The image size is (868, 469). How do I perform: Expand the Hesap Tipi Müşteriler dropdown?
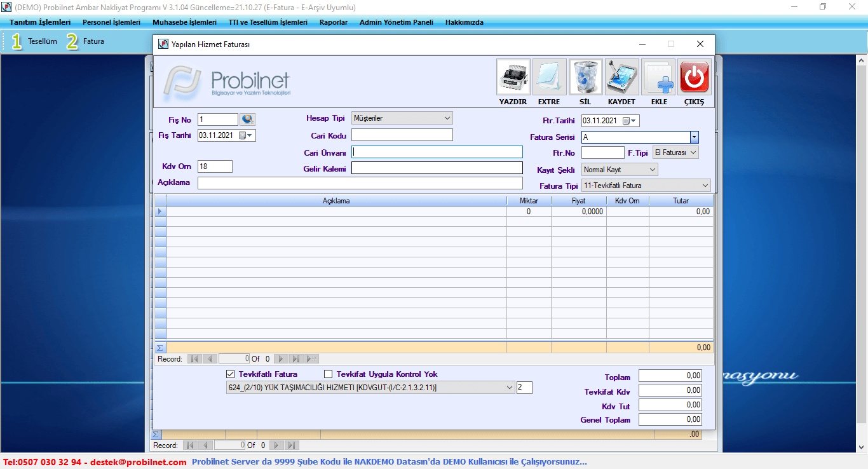(x=447, y=118)
